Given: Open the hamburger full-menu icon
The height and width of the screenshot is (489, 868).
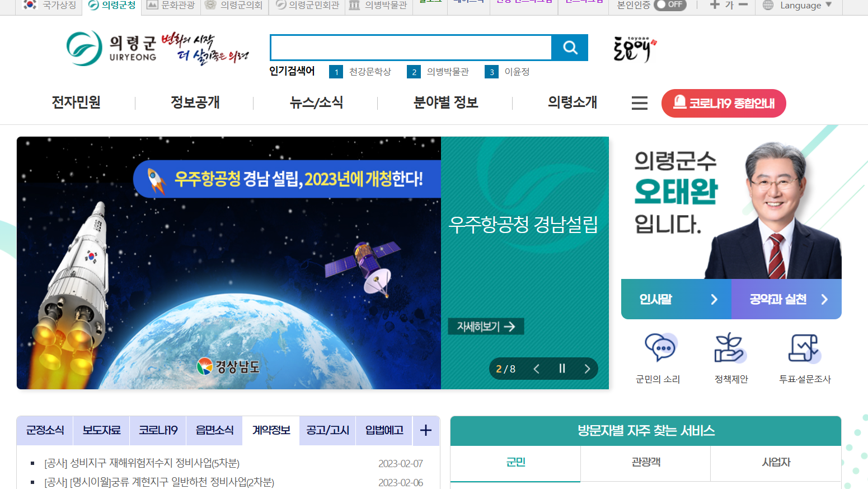Looking at the screenshot, I should point(639,103).
